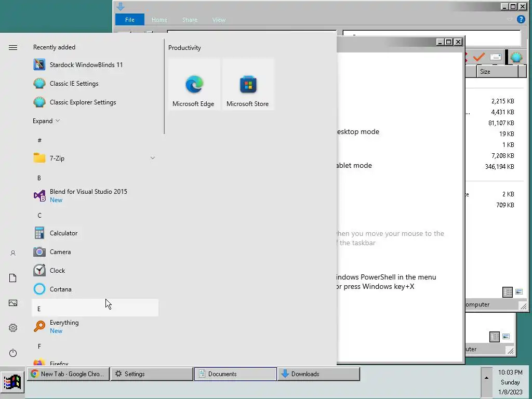Launch the Calculator app

click(95, 233)
